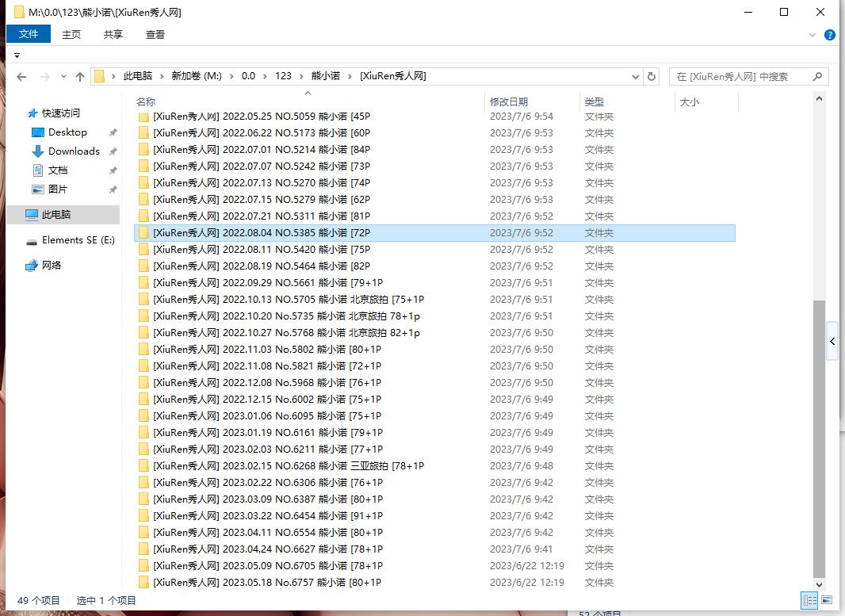The width and height of the screenshot is (845, 616).
Task: Switch to large thumbnails view icon
Action: click(x=827, y=600)
